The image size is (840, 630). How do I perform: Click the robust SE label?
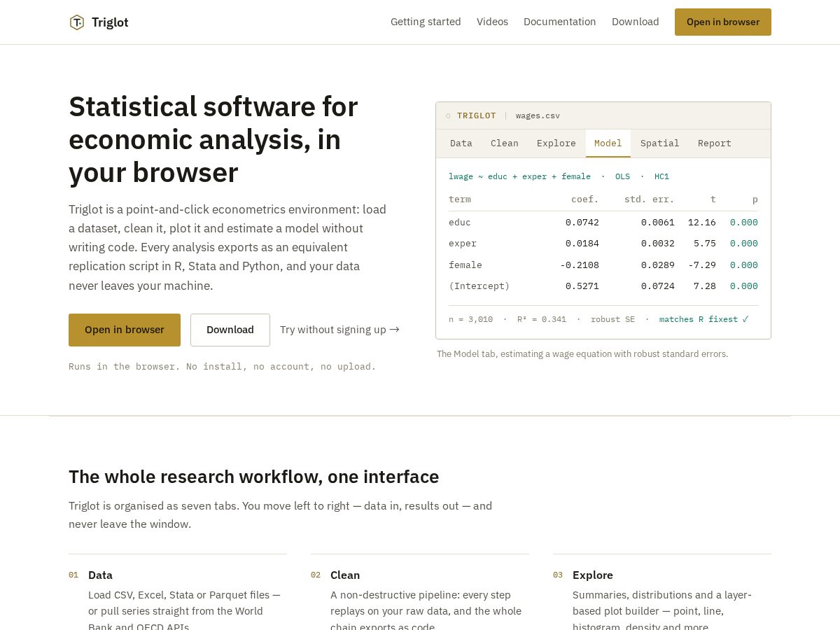coord(612,319)
